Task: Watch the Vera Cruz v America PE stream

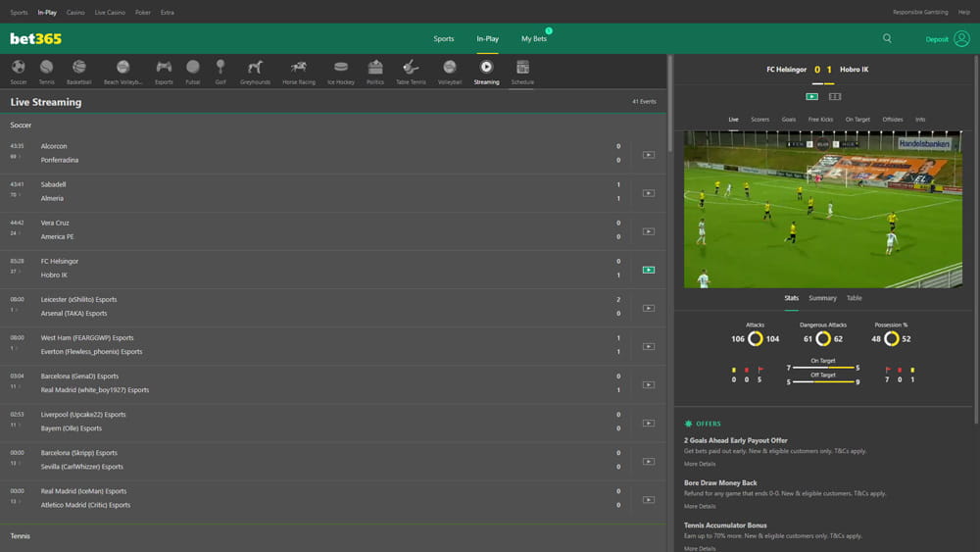Action: point(649,231)
